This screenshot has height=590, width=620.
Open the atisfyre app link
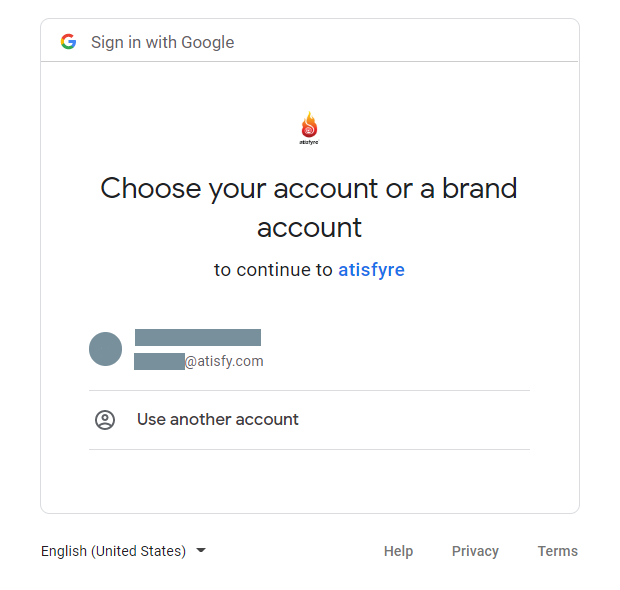[x=371, y=270]
